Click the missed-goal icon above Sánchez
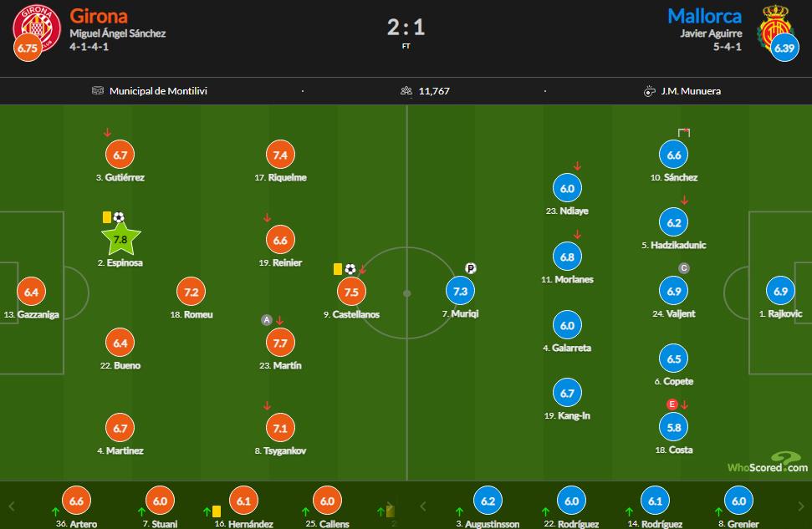The image size is (812, 529). click(x=684, y=133)
